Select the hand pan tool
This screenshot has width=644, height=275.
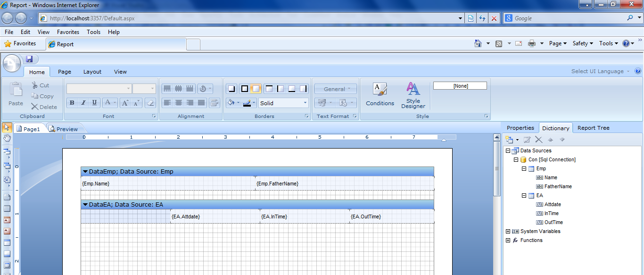[7, 138]
